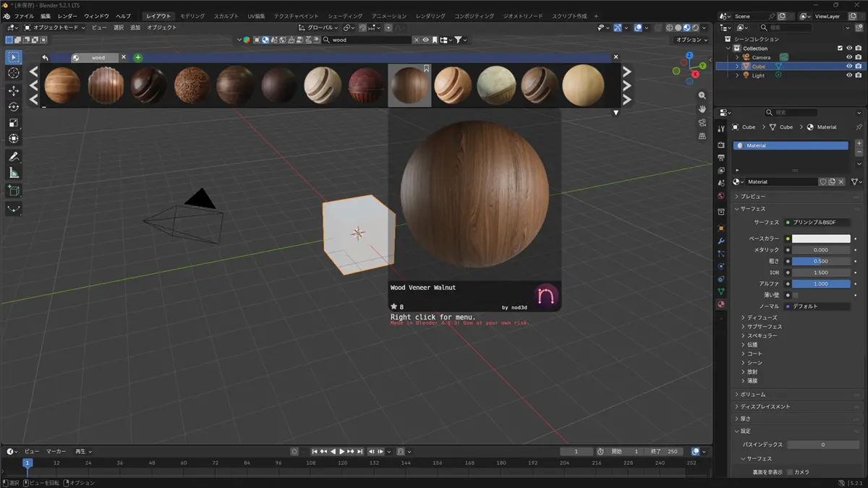Switch to the シェーディング workspace tab
The width and height of the screenshot is (868, 488).
[345, 16]
